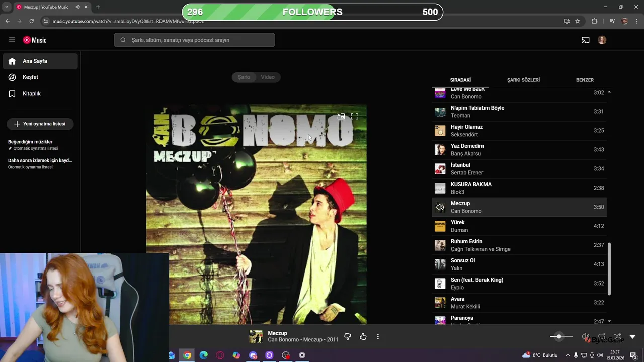Go back in the browser
Viewport: 644px width, 362px height.
coord(7,21)
